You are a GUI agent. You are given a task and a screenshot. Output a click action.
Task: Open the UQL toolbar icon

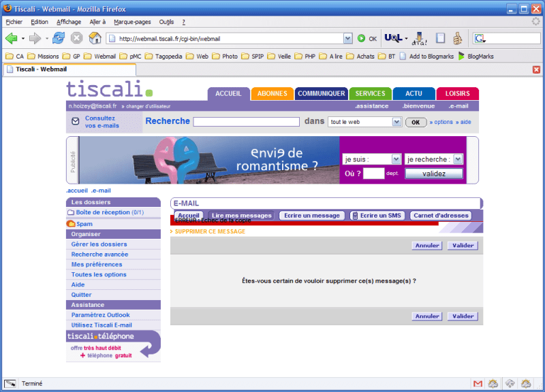click(x=393, y=38)
